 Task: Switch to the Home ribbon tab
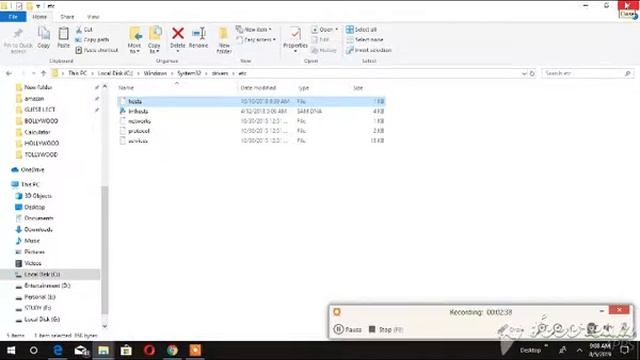(x=40, y=17)
